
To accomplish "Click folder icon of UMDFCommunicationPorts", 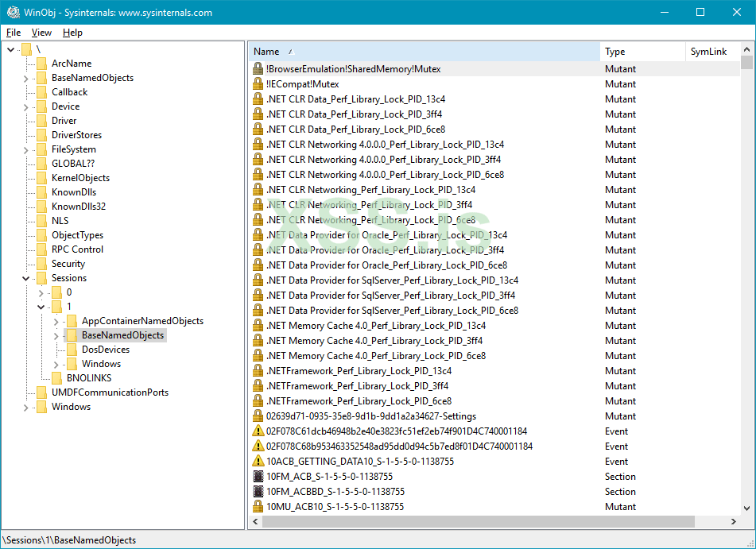I will tap(42, 392).
